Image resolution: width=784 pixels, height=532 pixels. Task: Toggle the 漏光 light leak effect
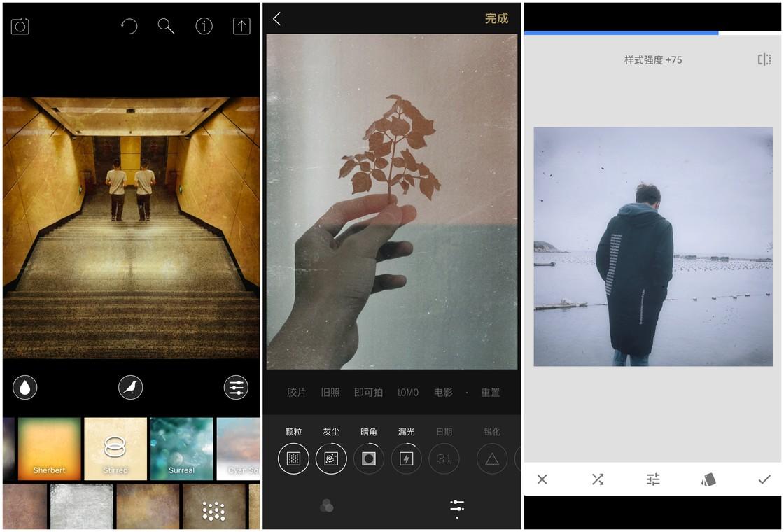tap(407, 458)
